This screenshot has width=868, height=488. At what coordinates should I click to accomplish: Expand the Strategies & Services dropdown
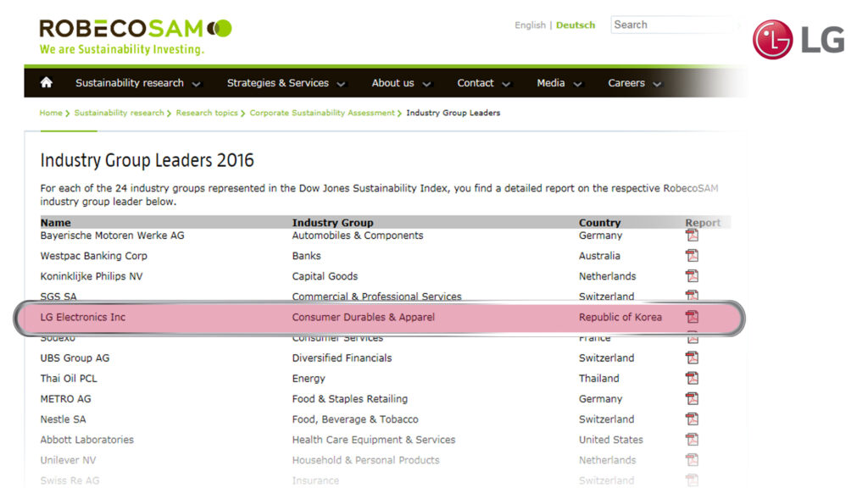click(x=286, y=83)
